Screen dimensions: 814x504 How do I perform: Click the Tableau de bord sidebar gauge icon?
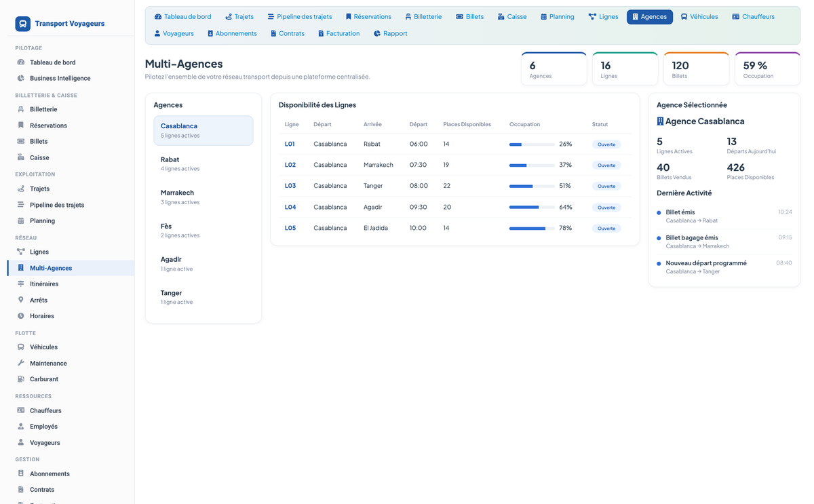(x=21, y=62)
